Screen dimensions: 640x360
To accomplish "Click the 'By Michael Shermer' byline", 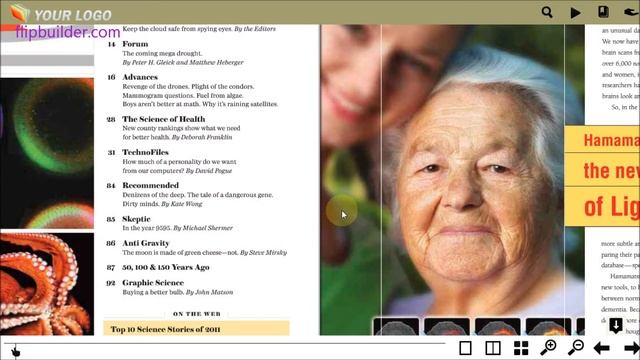I will click(203, 228).
